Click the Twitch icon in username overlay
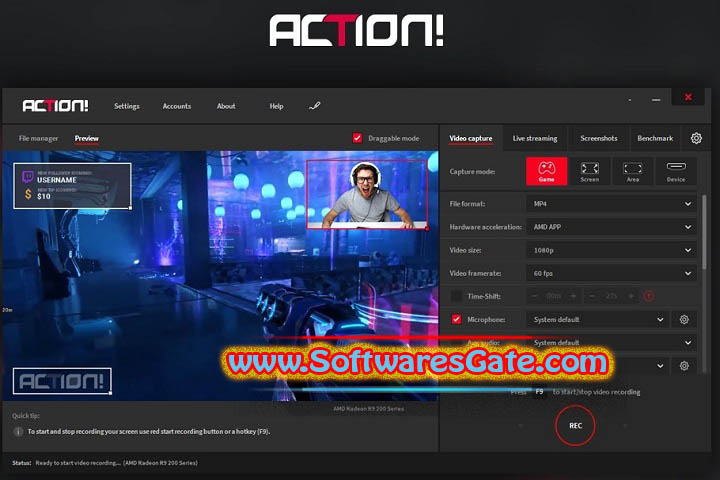720x480 pixels. [x=28, y=176]
